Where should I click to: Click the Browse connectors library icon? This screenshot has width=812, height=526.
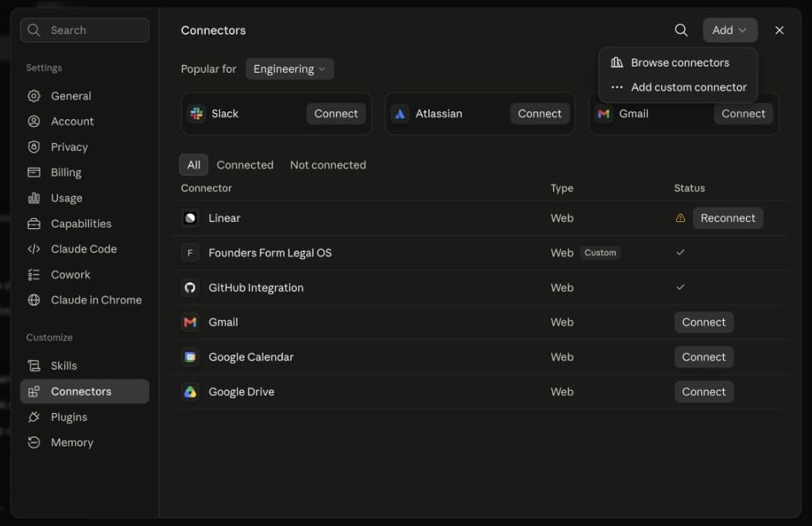[x=617, y=63]
